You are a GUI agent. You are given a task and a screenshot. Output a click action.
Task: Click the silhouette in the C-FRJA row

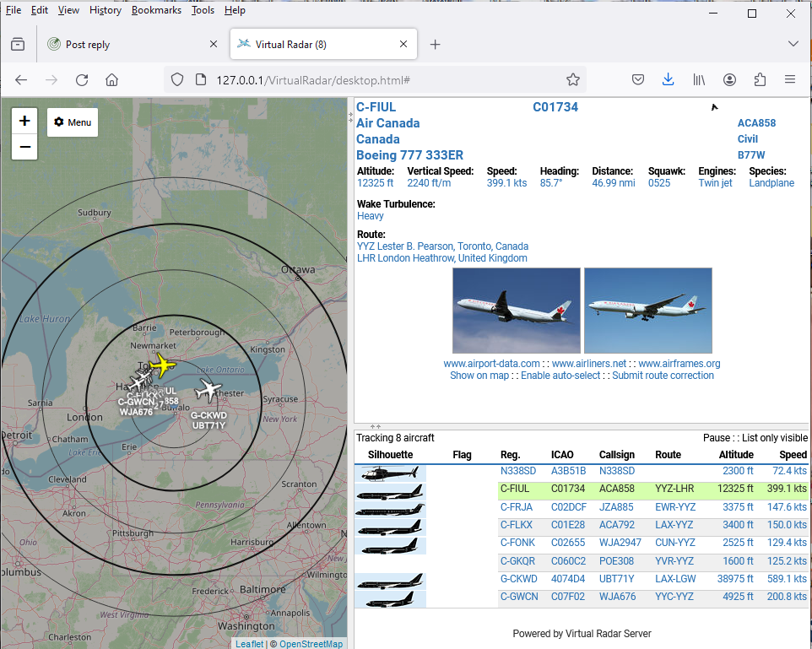390,509
